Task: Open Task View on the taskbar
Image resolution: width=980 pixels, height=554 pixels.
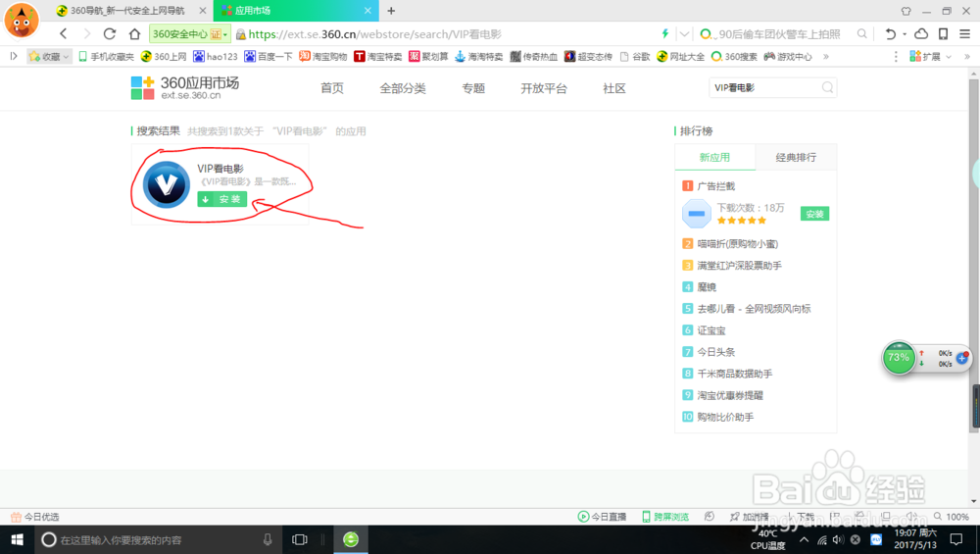Action: coord(299,539)
